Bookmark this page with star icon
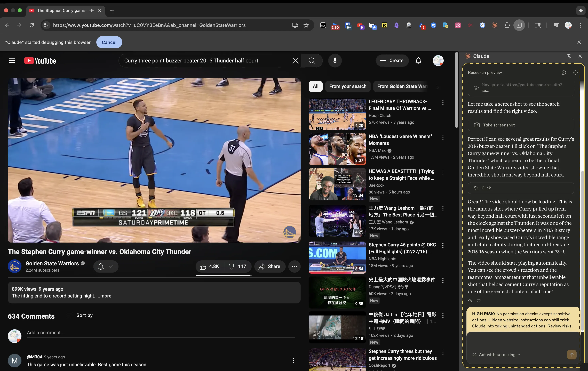This screenshot has width=588, height=371. coord(306,25)
